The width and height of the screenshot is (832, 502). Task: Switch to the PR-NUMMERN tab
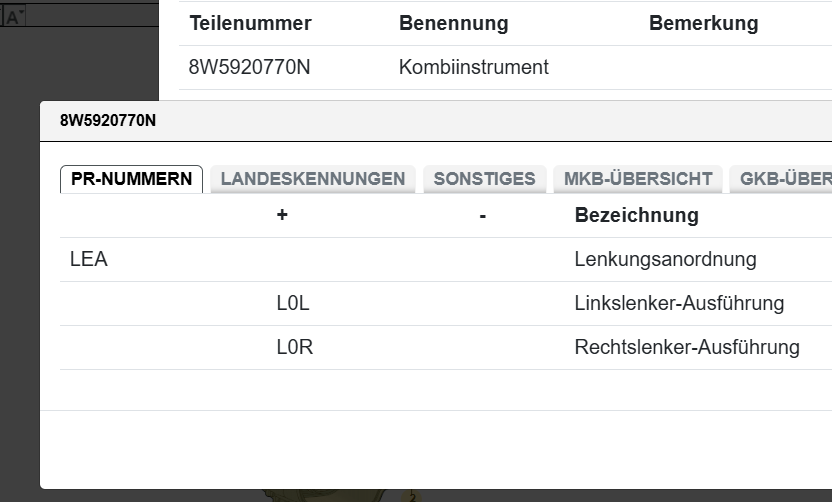[x=131, y=179]
